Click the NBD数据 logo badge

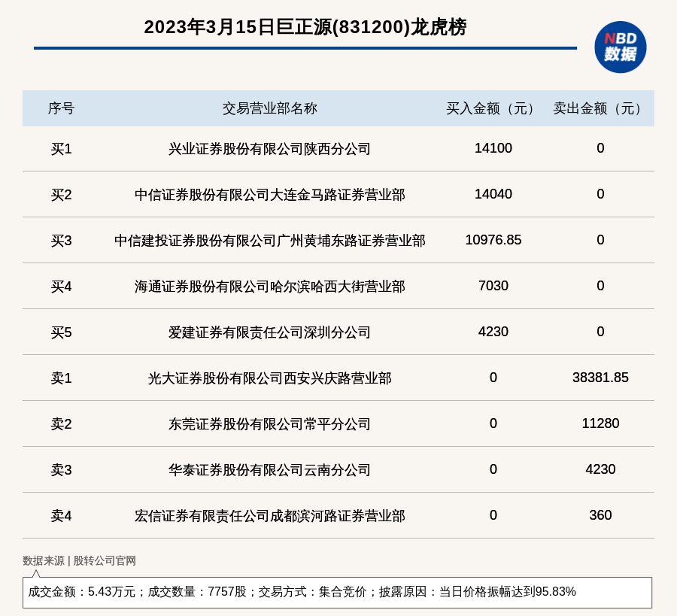pos(620,47)
